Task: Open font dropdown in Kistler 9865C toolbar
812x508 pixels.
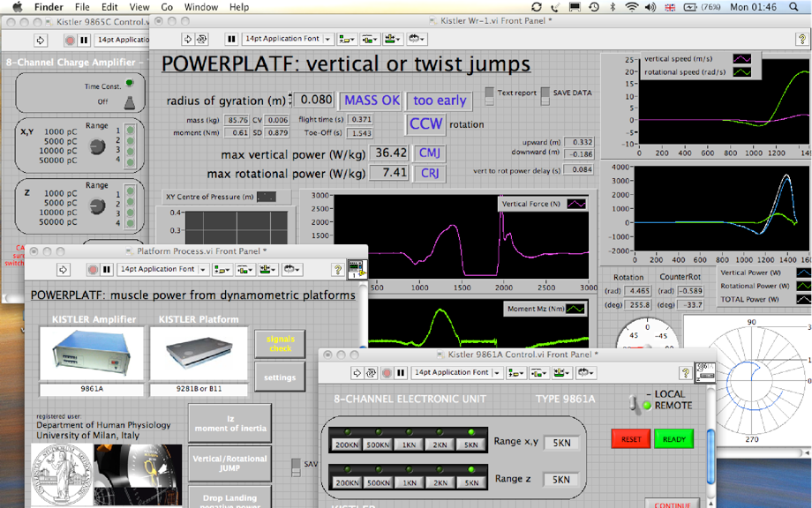Action: pyautogui.click(x=122, y=40)
